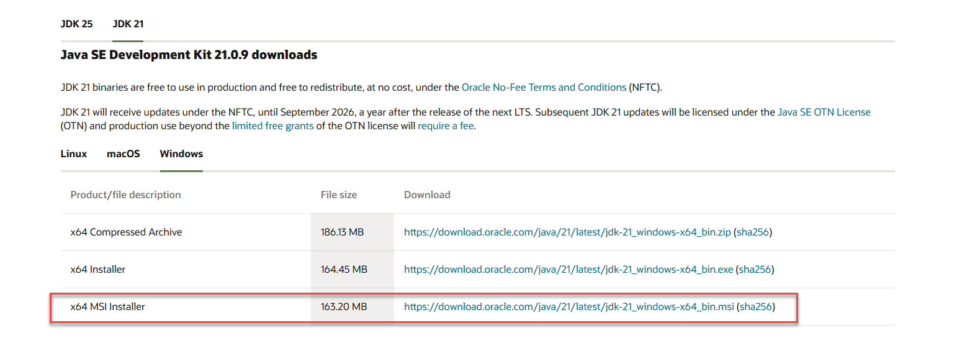Download the windows-x64_bin.msi installer
The image size is (980, 343).
(x=569, y=307)
